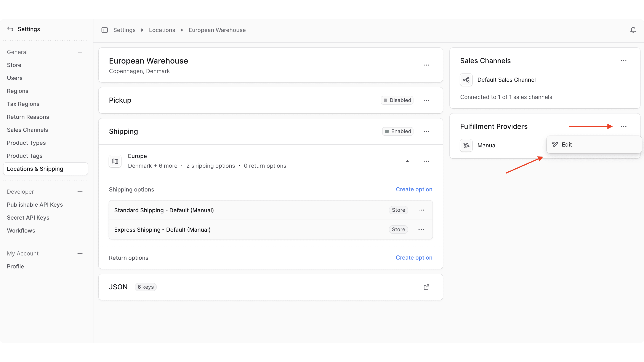Open the Shipping section ellipsis menu
The image size is (644, 362).
click(x=426, y=131)
